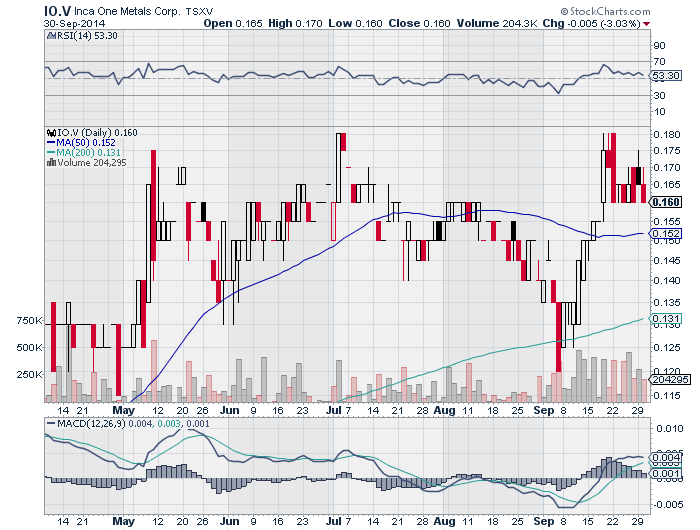Click the 0.152 MA(50) value tag on axis
The image size is (700, 530).
tap(665, 233)
